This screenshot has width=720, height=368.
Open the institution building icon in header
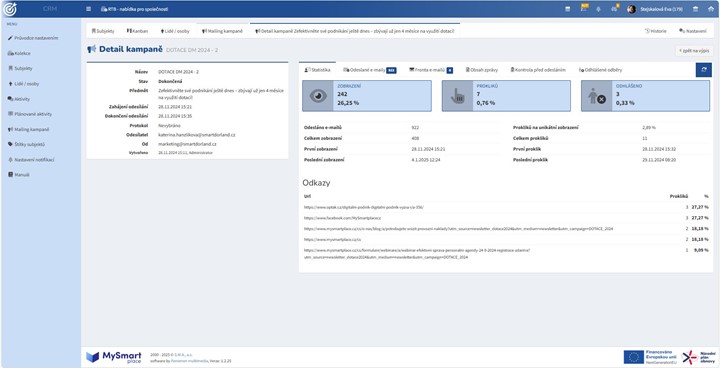tap(695, 9)
